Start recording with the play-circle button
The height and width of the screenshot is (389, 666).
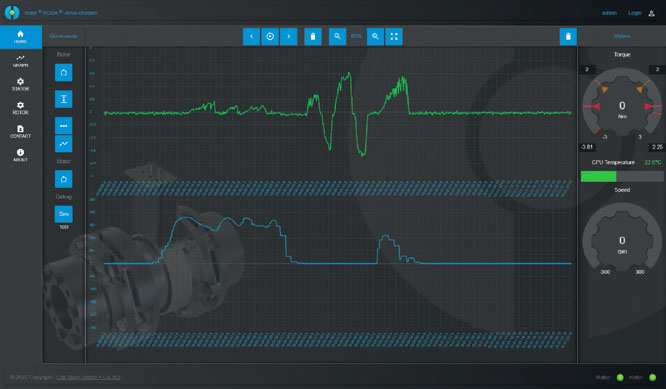(x=270, y=37)
